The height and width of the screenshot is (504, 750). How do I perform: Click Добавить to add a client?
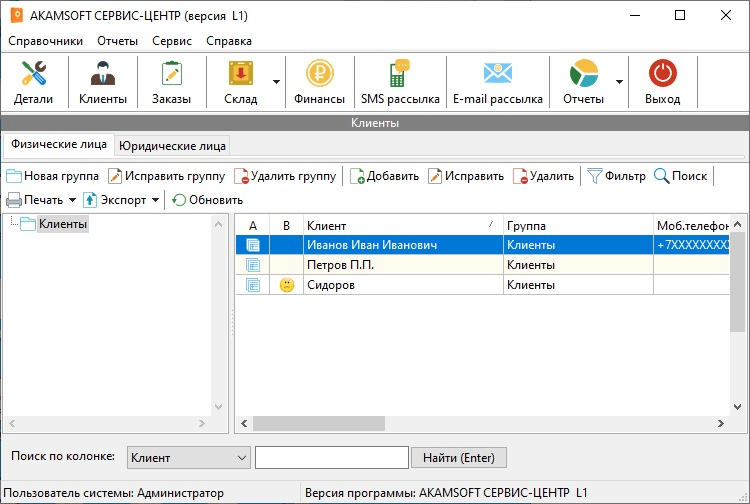pyautogui.click(x=384, y=176)
